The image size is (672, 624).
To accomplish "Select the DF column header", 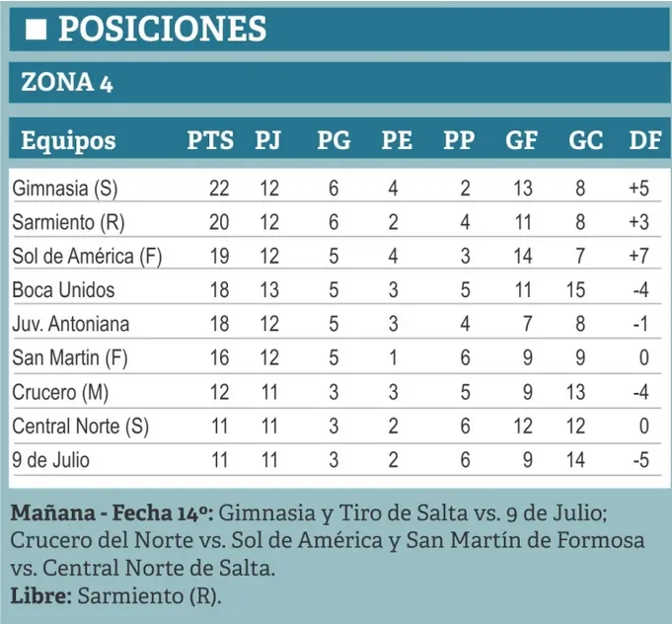I will 645,140.
